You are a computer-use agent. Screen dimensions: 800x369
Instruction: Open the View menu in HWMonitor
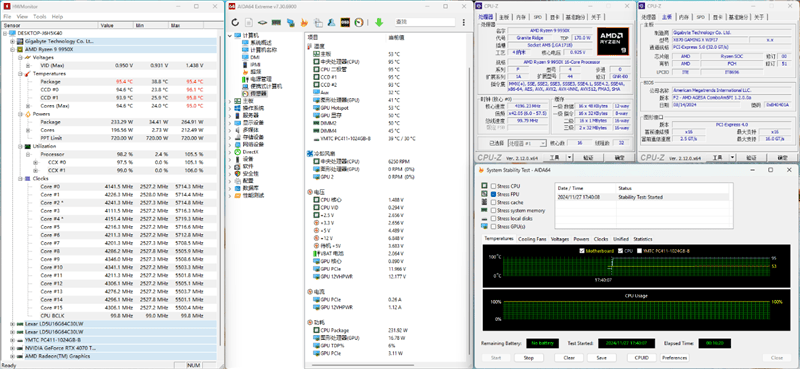pos(22,16)
